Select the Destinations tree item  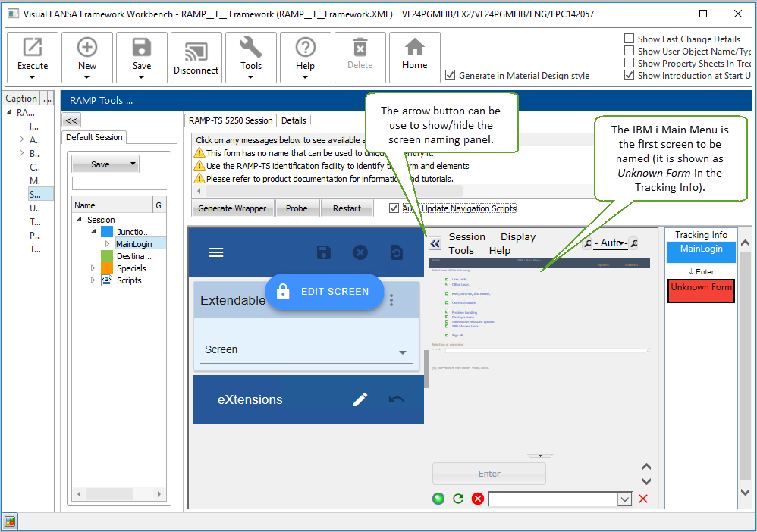[x=133, y=256]
